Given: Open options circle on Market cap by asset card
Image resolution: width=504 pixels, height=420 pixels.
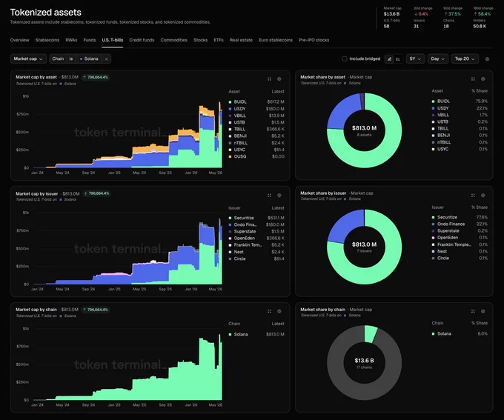Looking at the screenshot, I should pyautogui.click(x=279, y=79).
